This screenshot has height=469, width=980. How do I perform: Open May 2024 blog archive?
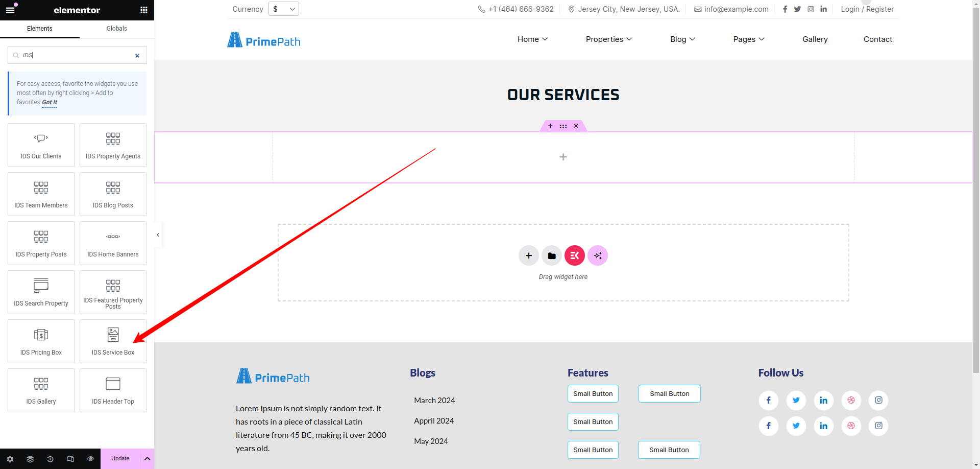pyautogui.click(x=431, y=441)
